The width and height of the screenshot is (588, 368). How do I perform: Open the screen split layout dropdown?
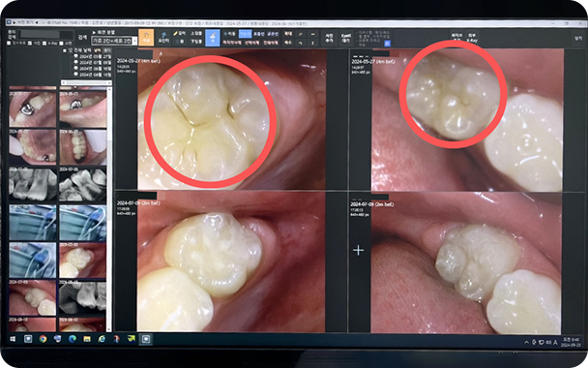114,40
